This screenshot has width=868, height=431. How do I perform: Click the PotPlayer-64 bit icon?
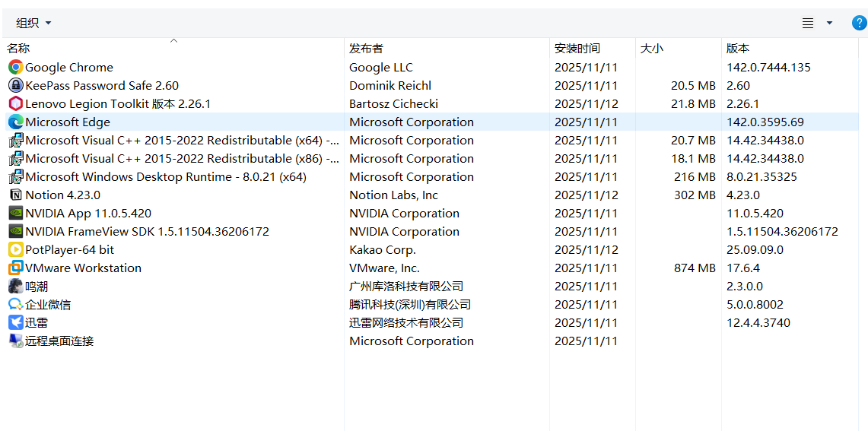coord(15,250)
